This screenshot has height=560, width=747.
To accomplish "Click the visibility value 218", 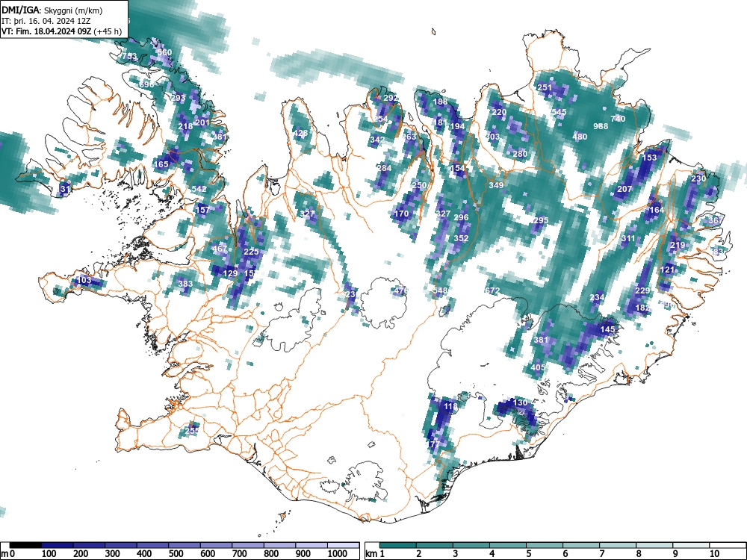I will pyautogui.click(x=185, y=126).
